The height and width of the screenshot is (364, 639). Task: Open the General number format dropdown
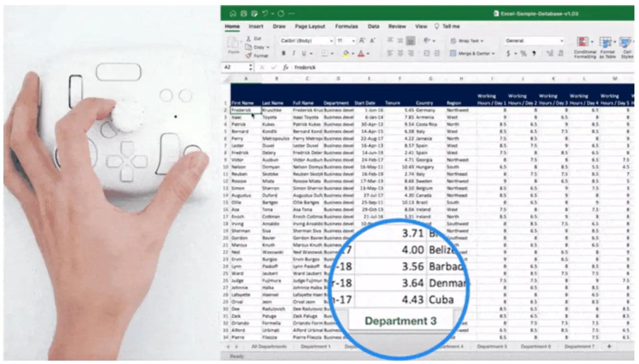pyautogui.click(x=534, y=41)
